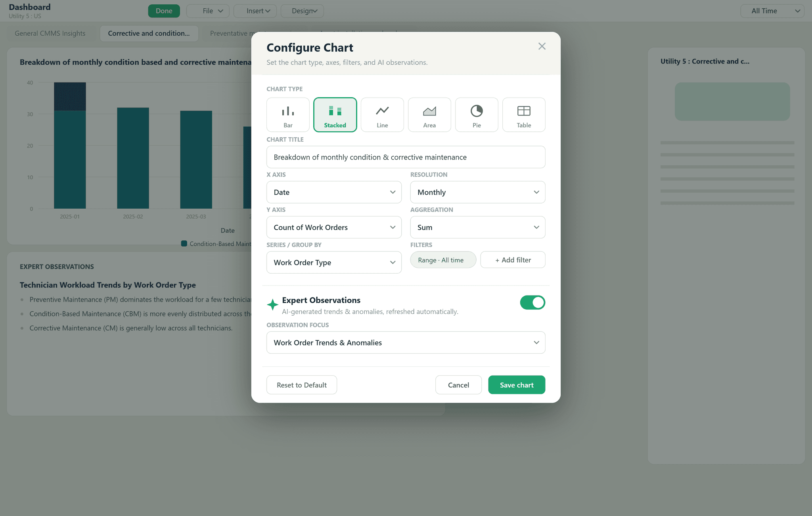Click the Done button
The height and width of the screenshot is (516, 812).
coord(164,11)
